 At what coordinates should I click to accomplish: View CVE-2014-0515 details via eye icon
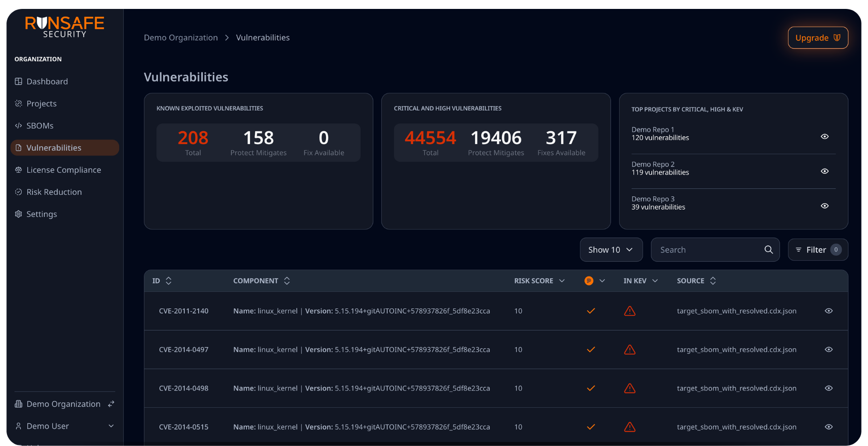[x=829, y=427]
